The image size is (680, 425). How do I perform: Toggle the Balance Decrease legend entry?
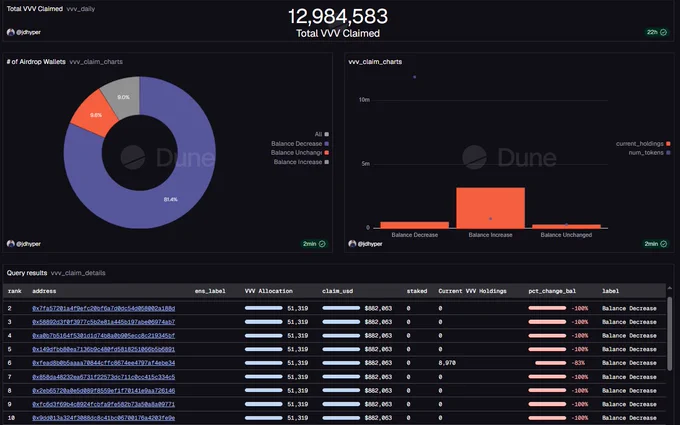(300, 144)
